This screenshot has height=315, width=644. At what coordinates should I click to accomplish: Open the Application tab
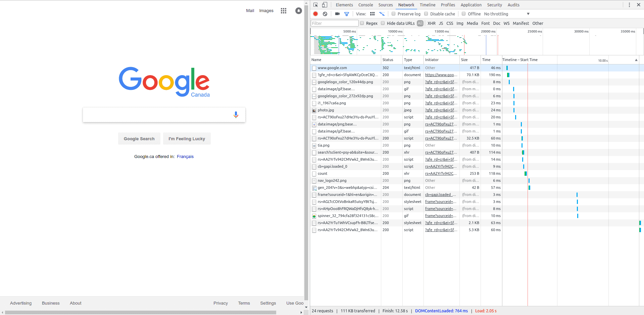click(471, 5)
